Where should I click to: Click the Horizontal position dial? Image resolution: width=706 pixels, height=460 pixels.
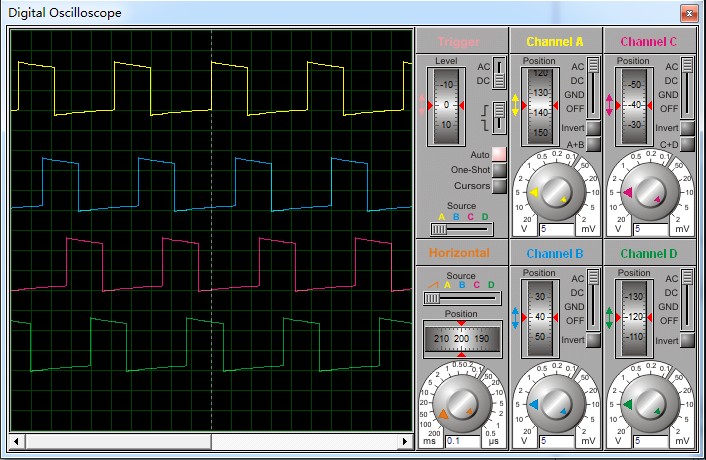[x=460, y=339]
